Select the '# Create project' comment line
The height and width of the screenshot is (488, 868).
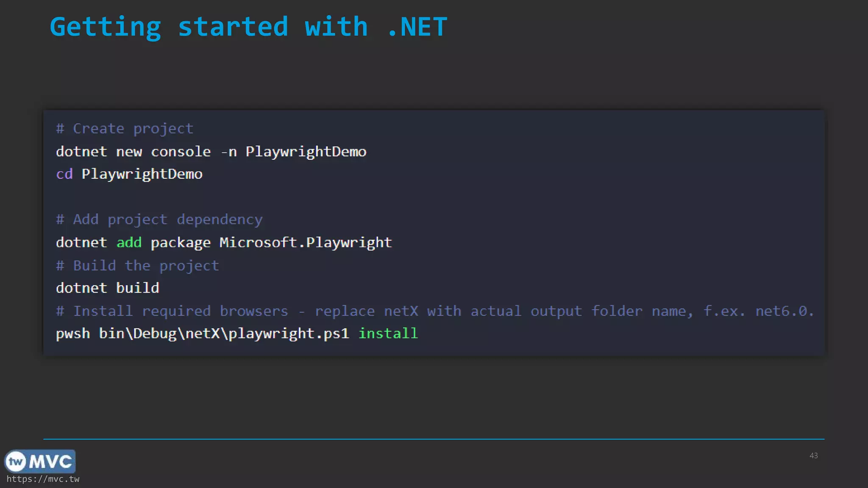tap(125, 128)
